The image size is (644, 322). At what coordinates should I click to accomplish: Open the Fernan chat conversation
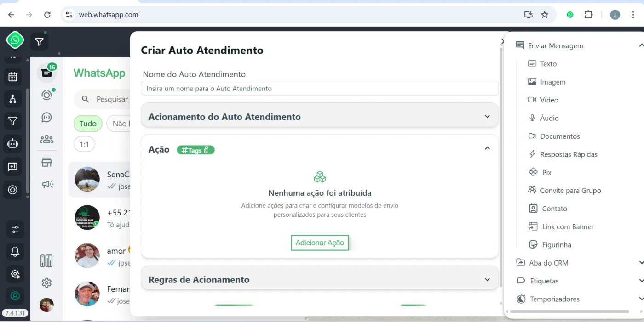(x=100, y=294)
